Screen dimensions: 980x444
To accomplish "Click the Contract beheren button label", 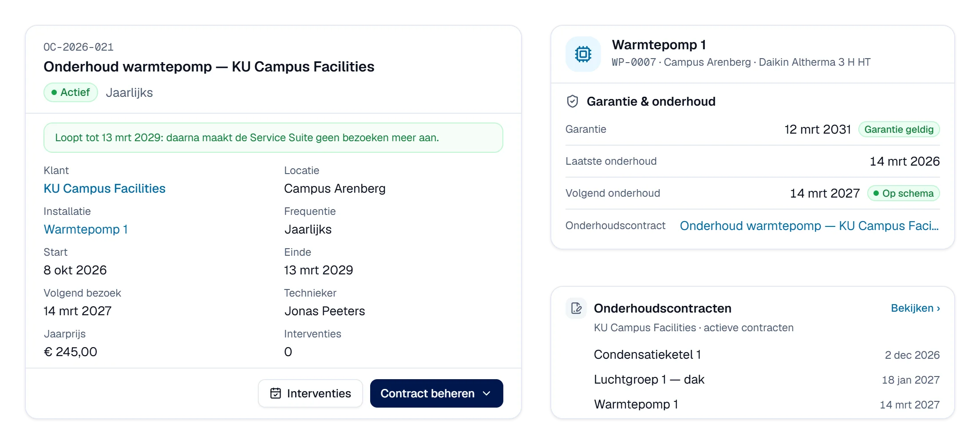I will [x=427, y=393].
